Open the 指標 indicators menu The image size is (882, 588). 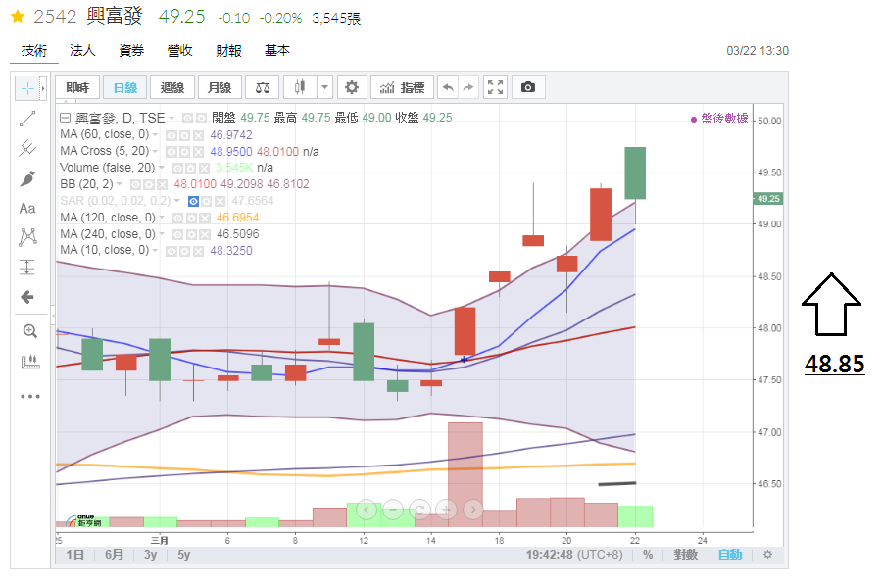(402, 88)
